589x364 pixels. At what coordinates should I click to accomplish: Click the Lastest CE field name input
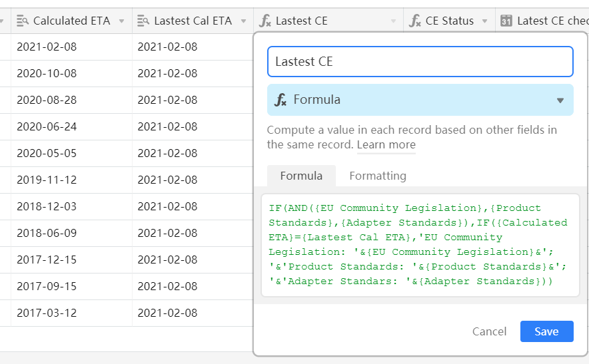[x=420, y=61]
